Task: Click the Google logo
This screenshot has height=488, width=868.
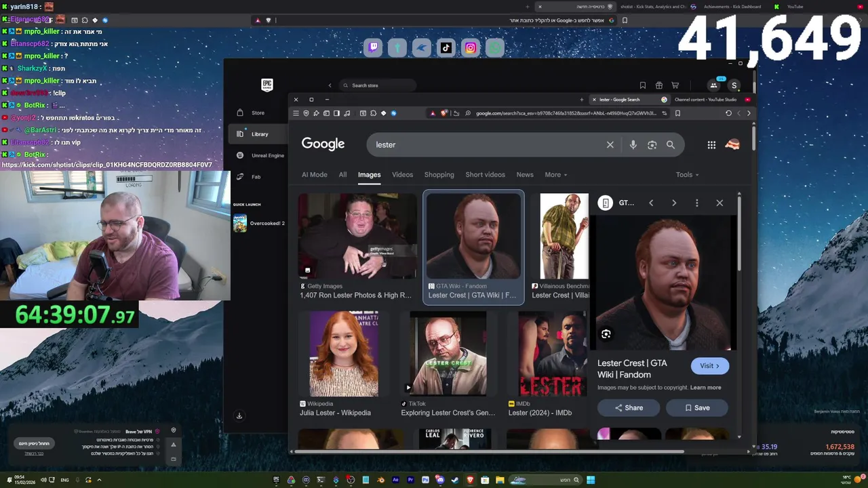Action: 323,144
